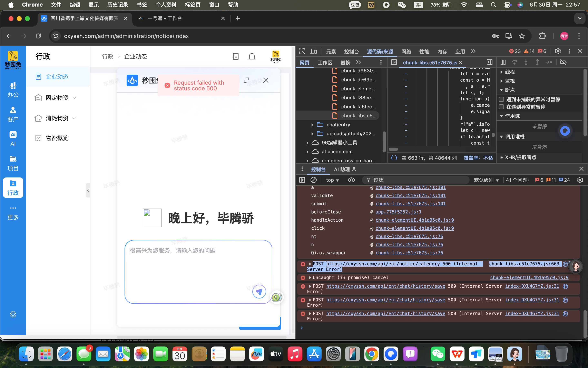Image resolution: width=588 pixels, height=368 pixels.
Task: Expand the at.alicdn.com domain
Action: click(x=307, y=152)
